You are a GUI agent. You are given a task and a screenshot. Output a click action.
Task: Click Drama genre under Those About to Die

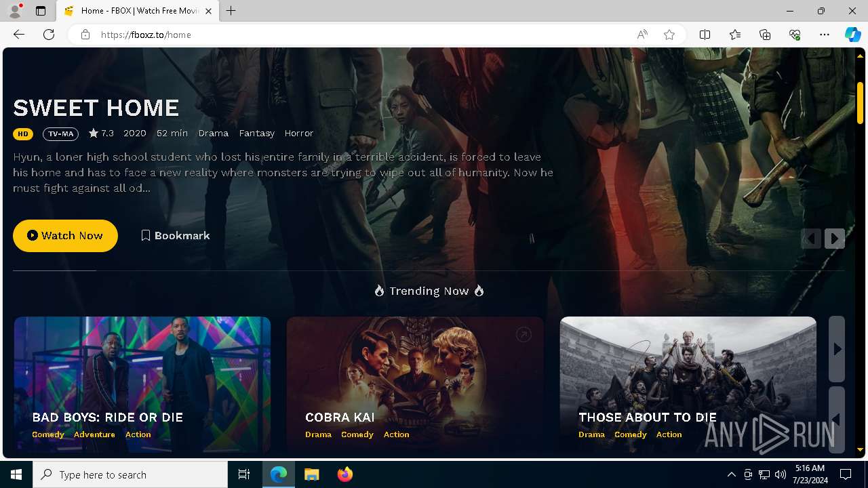[591, 434]
